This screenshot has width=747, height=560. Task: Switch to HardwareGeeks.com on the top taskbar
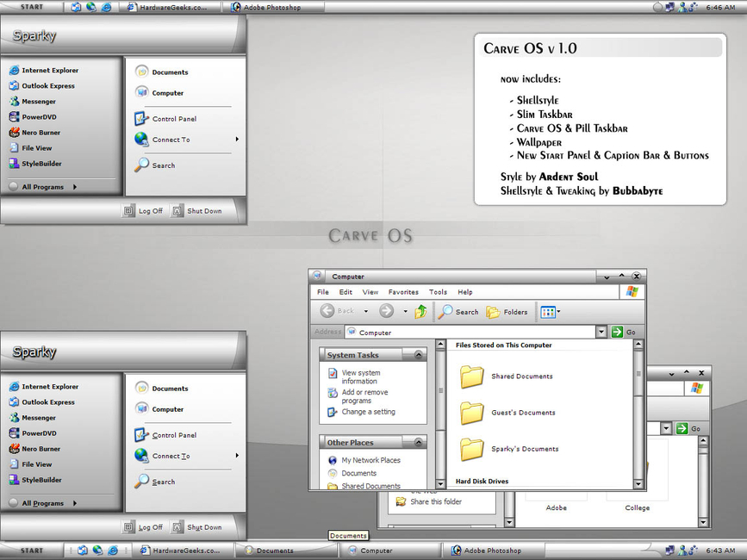[168, 7]
